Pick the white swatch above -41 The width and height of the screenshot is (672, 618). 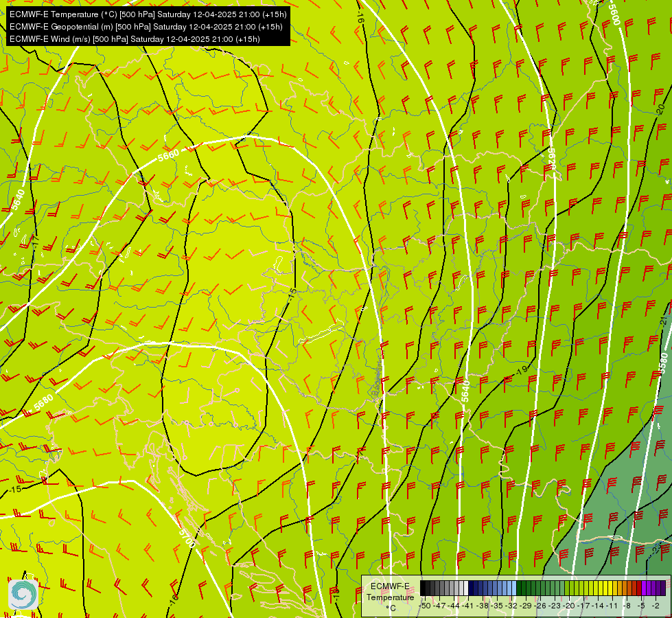tap(466, 588)
